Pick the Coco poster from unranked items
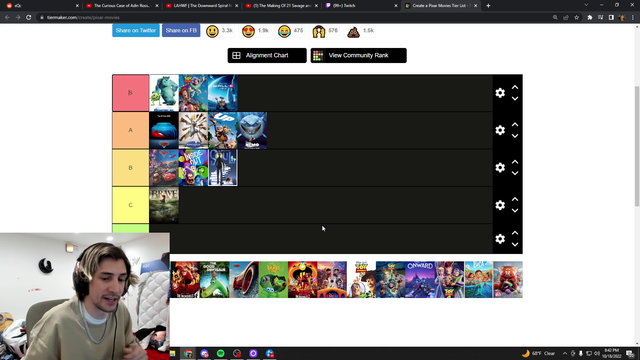The height and width of the screenshot is (360, 640). tap(332, 280)
